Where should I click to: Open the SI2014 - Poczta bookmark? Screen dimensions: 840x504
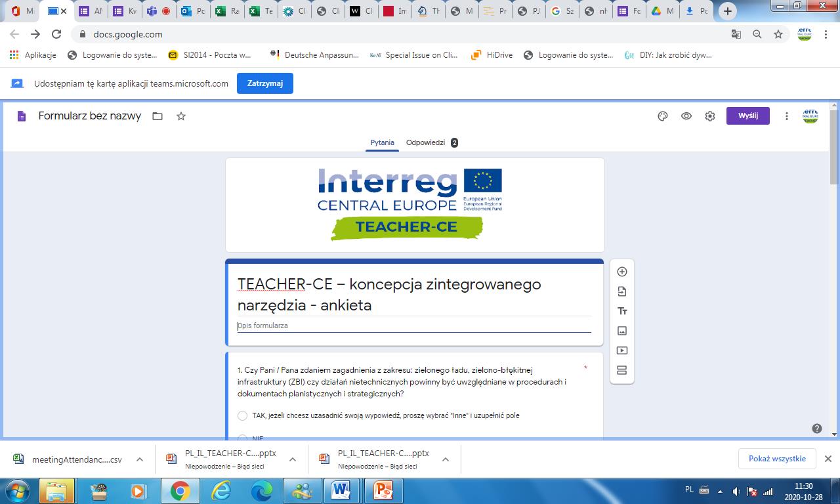point(210,55)
